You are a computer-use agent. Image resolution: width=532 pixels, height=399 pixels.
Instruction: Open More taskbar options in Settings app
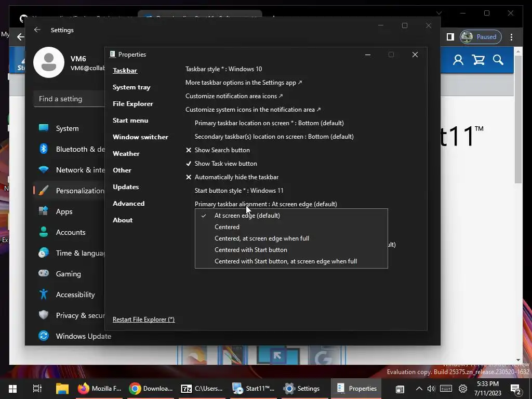244,83
